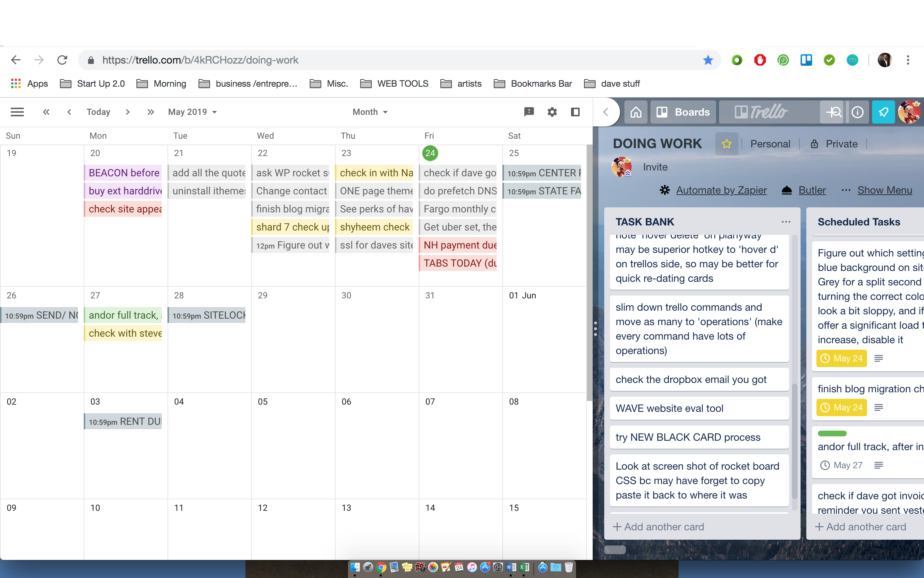924x578 pixels.
Task: Open the May 2019 date dropdown
Action: (x=192, y=112)
